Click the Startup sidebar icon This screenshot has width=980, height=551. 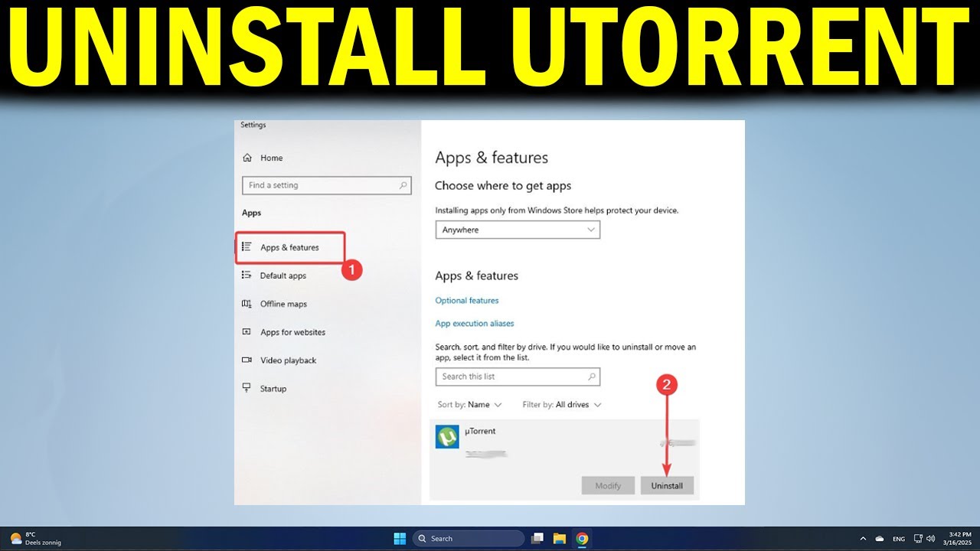247,389
